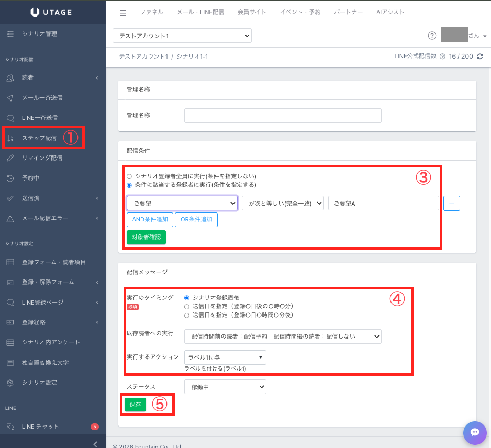This screenshot has width=491, height=448.
Task: Select the シナリオ登録直後 timing option
Action: tap(187, 297)
